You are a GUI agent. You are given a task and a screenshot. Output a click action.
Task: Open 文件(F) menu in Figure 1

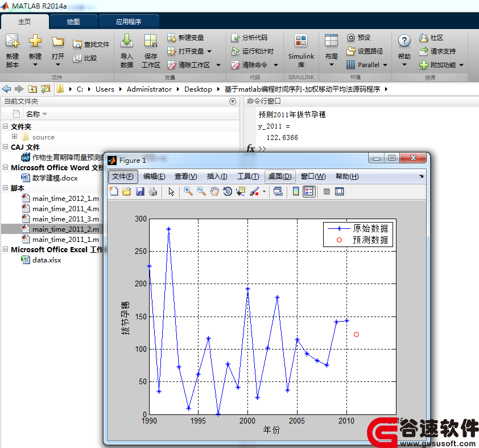(123, 176)
